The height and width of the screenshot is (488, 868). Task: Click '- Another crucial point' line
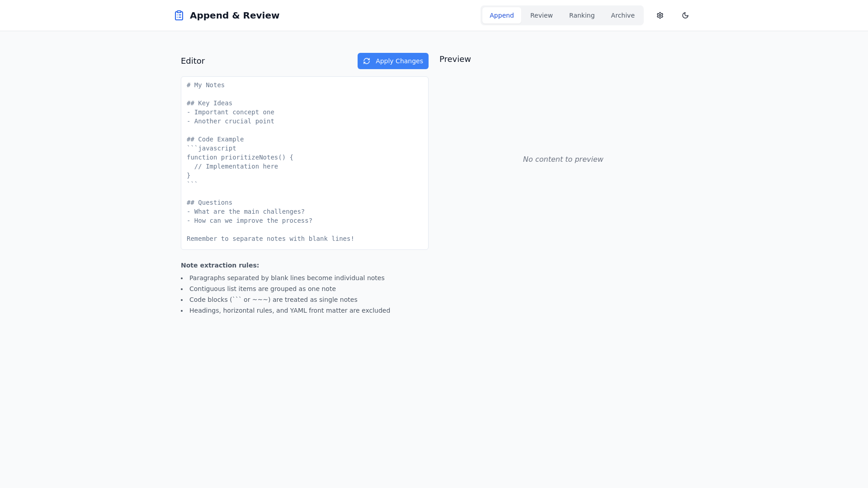coord(231,121)
